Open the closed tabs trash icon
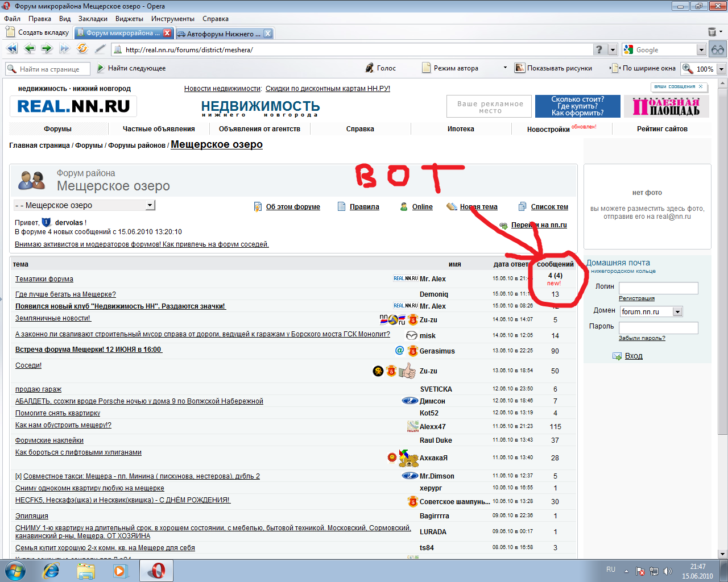This screenshot has height=582, width=728. [x=712, y=32]
